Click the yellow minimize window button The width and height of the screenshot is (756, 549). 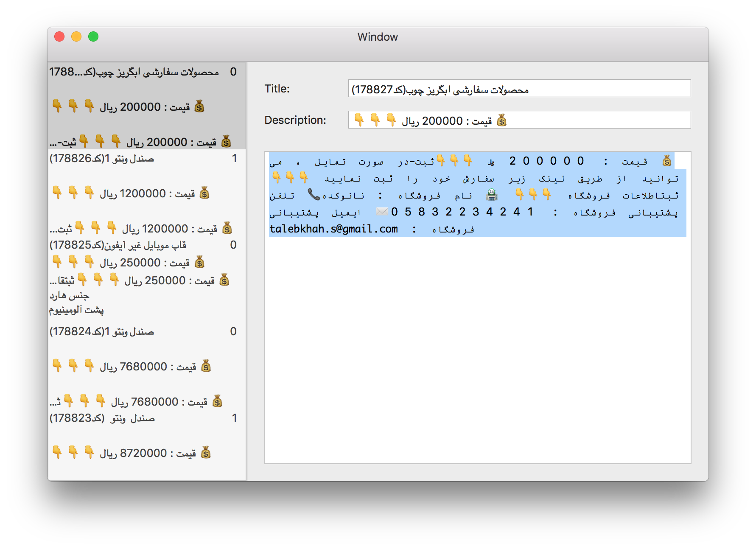(x=76, y=36)
